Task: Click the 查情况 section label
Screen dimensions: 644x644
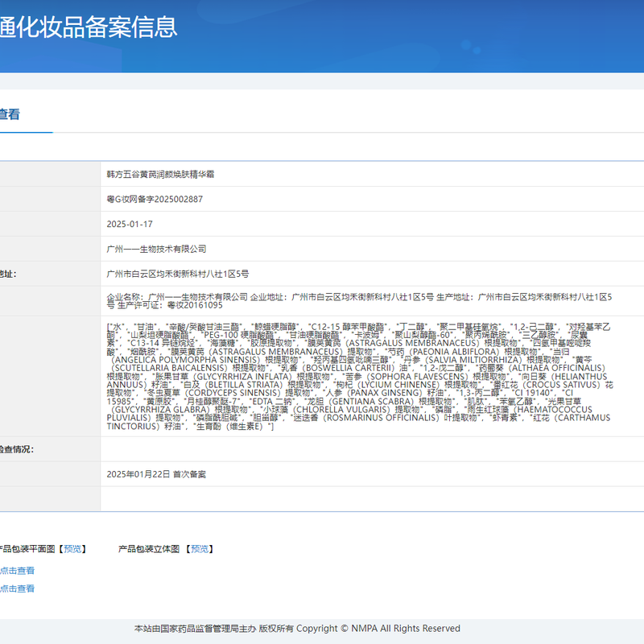Action: (x=16, y=449)
